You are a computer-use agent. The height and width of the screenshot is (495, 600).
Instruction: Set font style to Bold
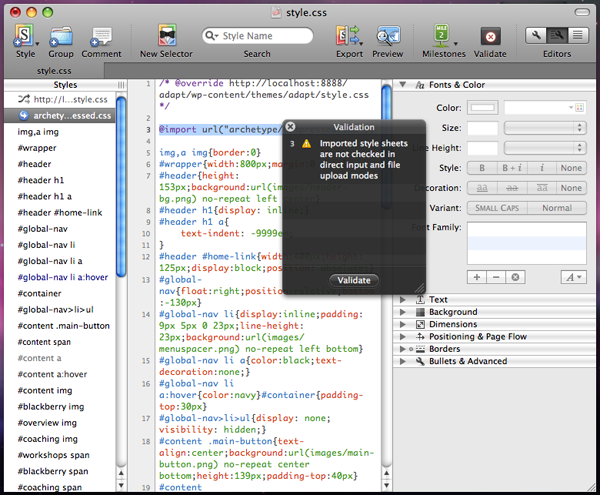482,168
